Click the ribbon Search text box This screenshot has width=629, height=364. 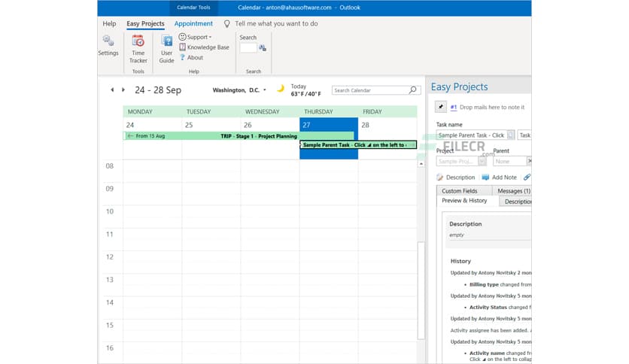click(248, 48)
